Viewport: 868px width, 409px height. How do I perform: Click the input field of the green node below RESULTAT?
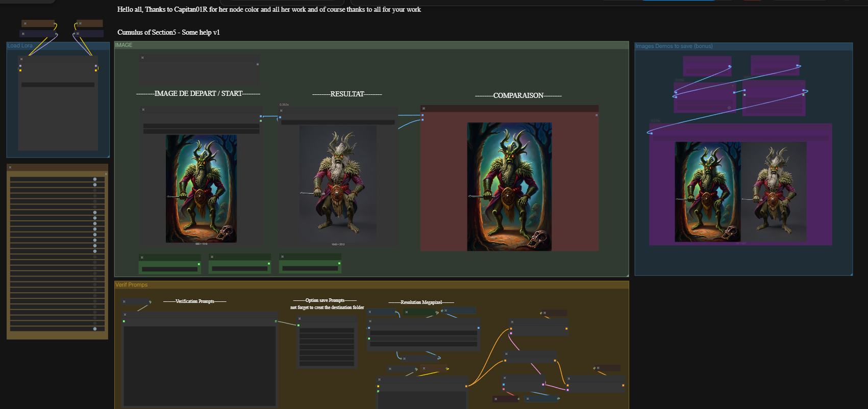pos(310,268)
